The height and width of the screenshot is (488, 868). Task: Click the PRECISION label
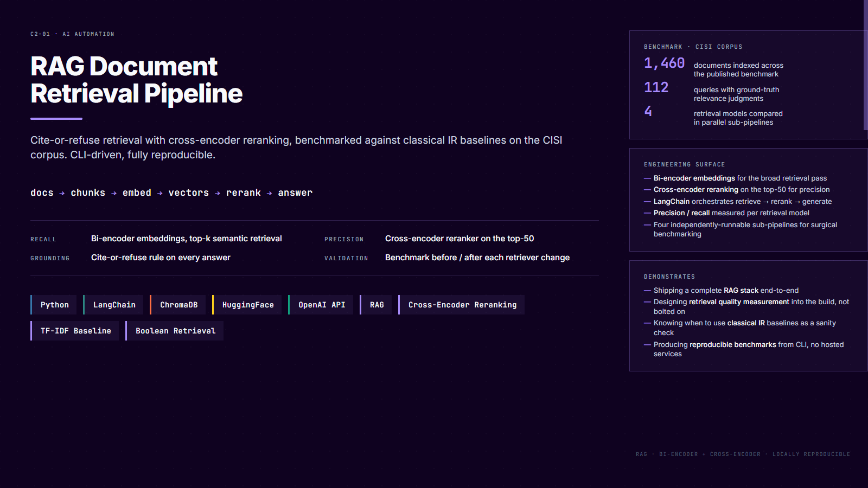[344, 239]
